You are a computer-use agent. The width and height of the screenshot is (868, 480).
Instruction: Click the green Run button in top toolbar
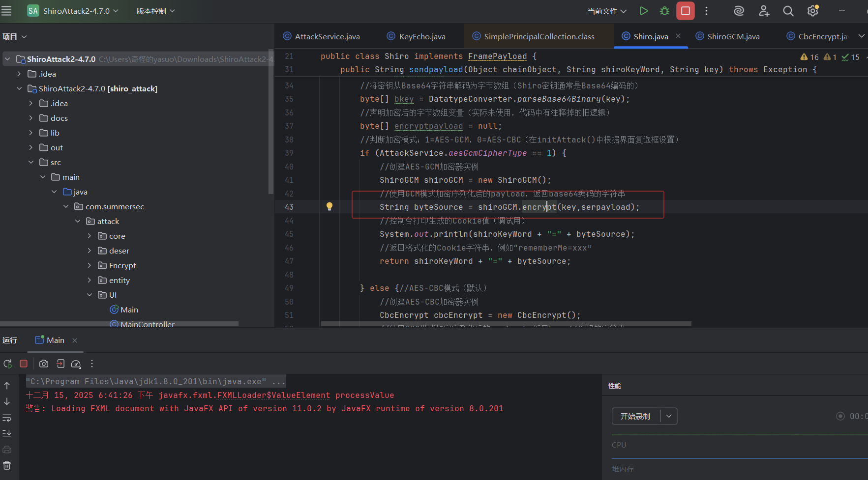click(643, 11)
